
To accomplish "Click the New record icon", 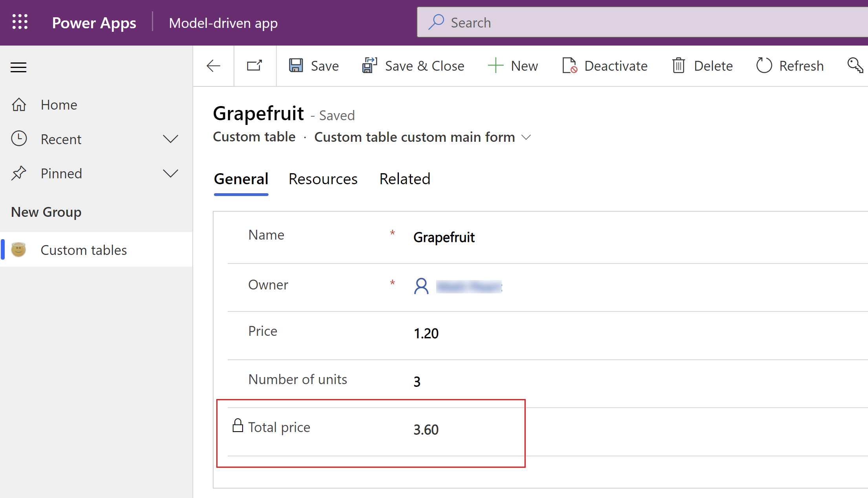I will tap(496, 65).
